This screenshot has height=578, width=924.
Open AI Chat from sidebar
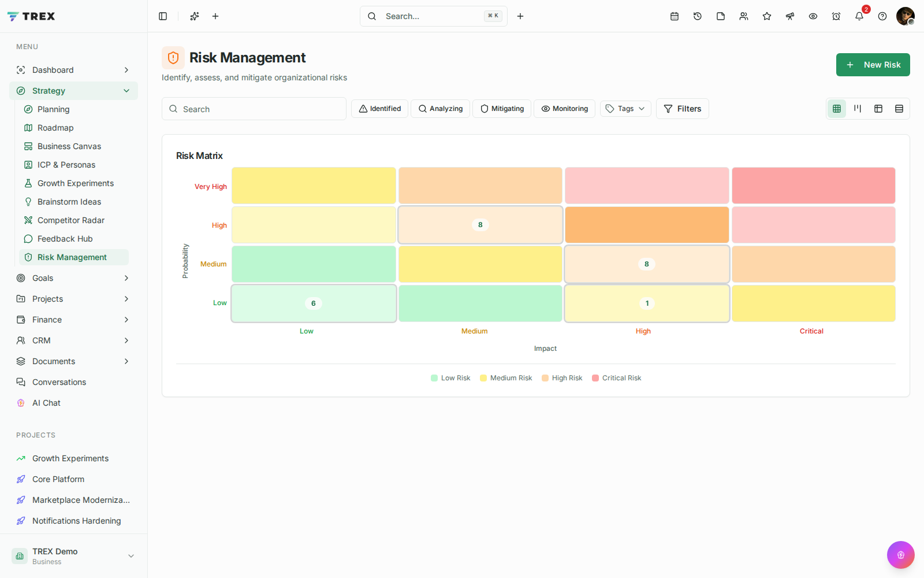pyautogui.click(x=73, y=403)
